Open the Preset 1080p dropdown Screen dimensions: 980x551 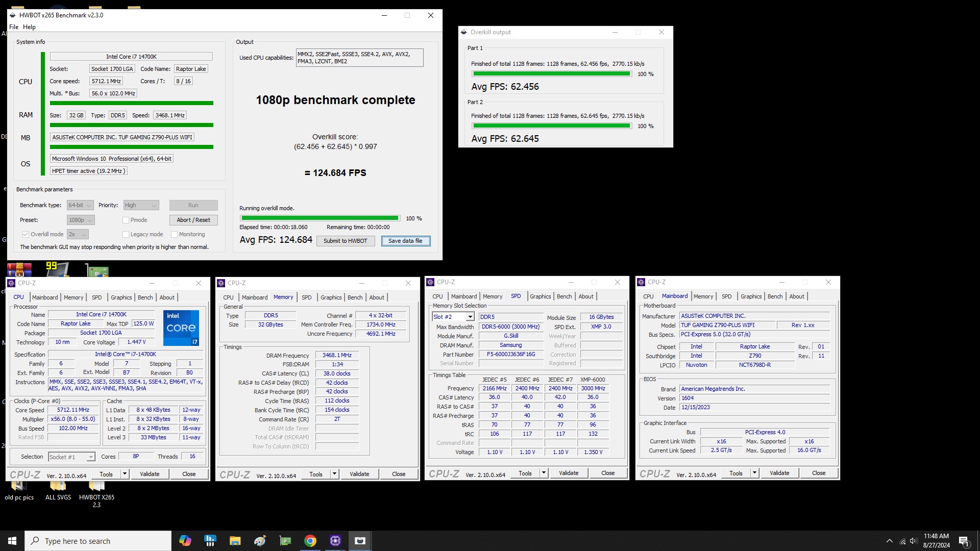(81, 220)
